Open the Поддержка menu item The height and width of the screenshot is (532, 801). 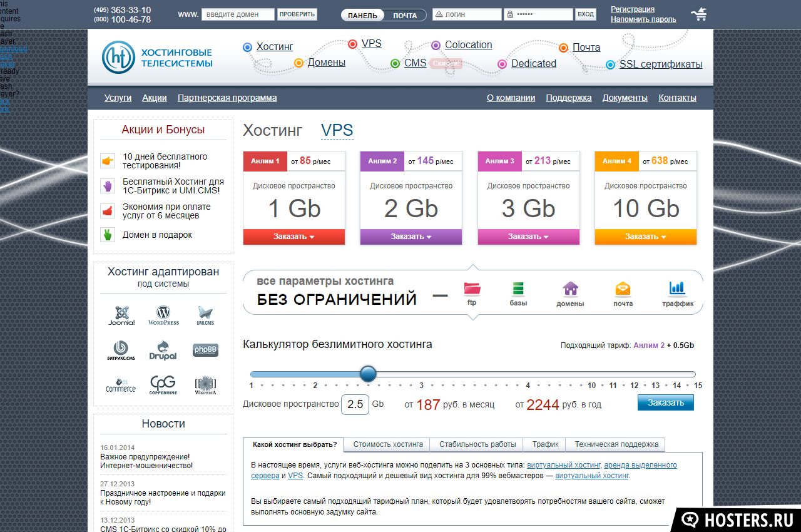(x=568, y=98)
